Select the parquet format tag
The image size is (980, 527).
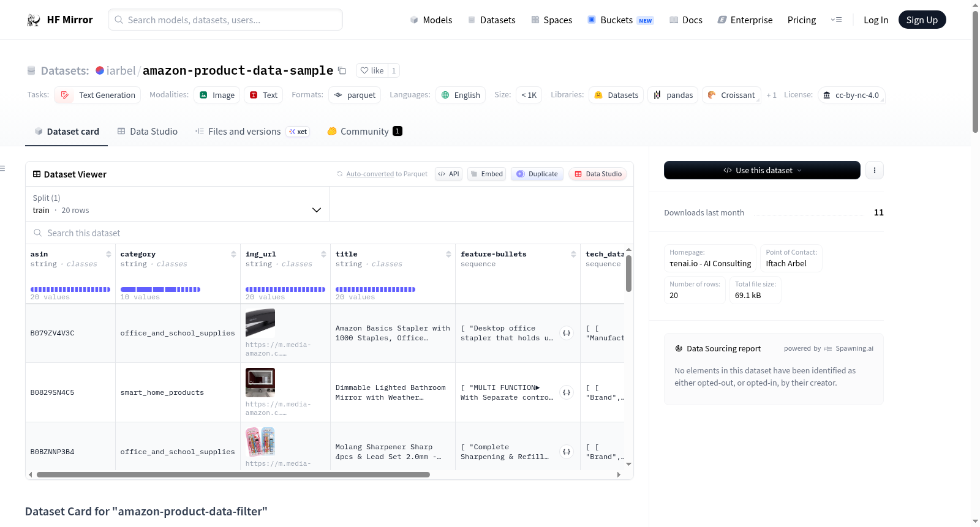[x=355, y=95]
